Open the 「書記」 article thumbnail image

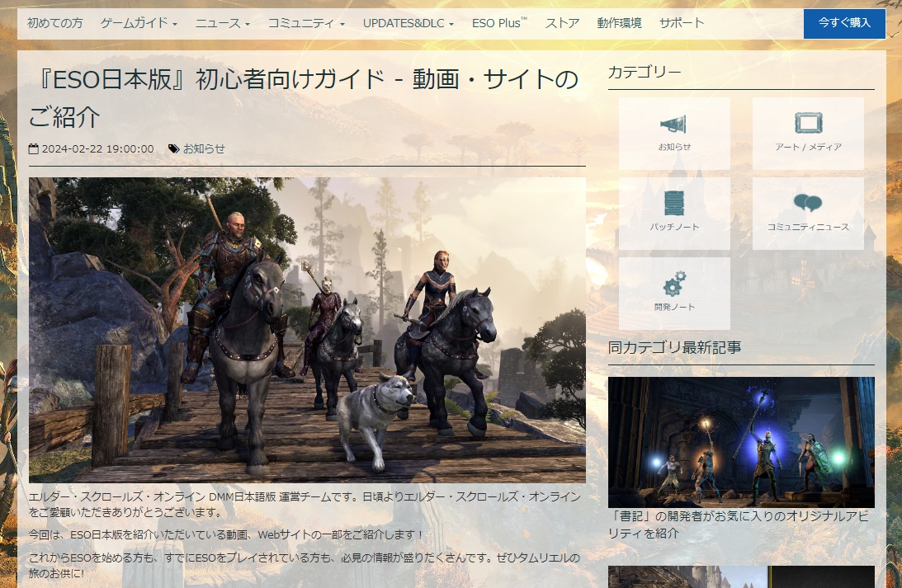pyautogui.click(x=741, y=442)
